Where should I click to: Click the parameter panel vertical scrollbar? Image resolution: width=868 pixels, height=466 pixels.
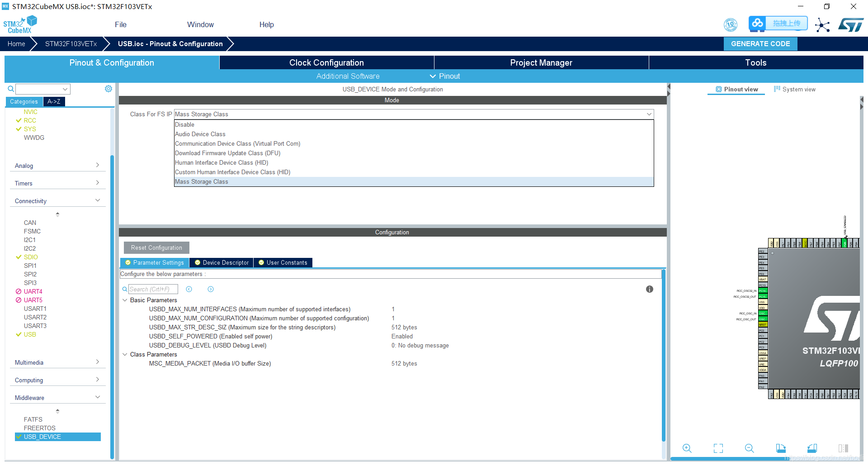click(x=663, y=355)
